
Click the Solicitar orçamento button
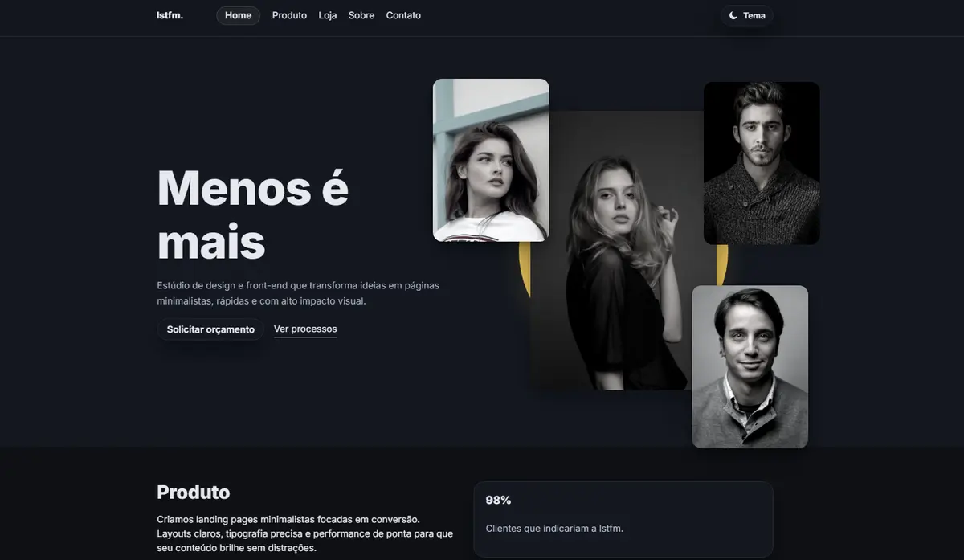[210, 329]
